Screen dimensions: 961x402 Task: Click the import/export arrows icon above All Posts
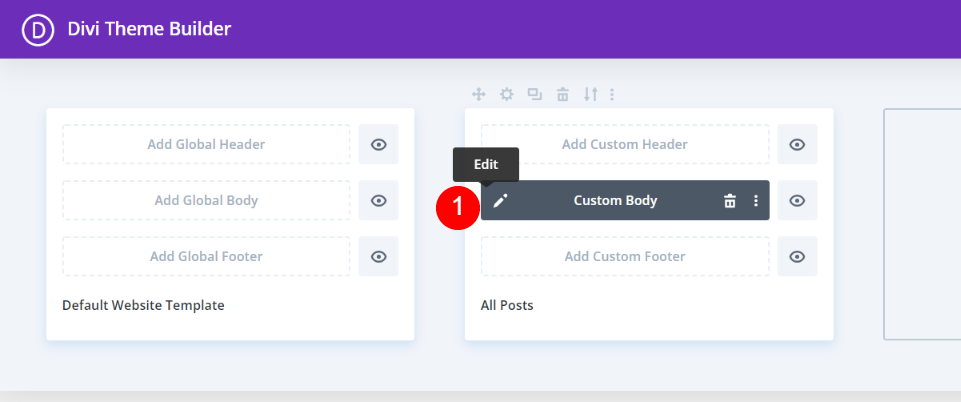tap(590, 94)
